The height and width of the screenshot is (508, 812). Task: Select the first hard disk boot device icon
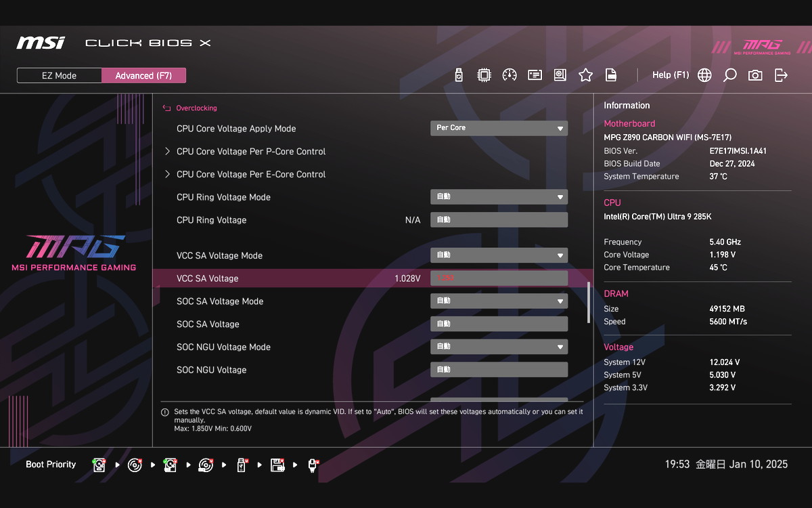99,465
